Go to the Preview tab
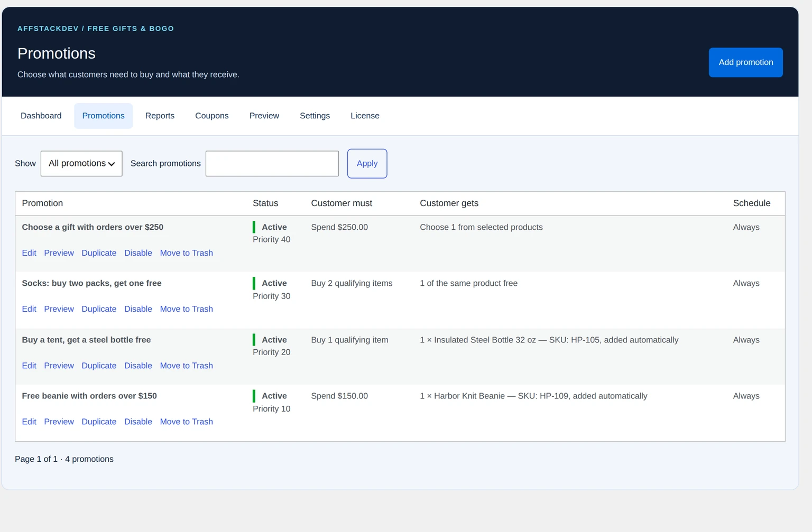The width and height of the screenshot is (812, 532). [264, 116]
